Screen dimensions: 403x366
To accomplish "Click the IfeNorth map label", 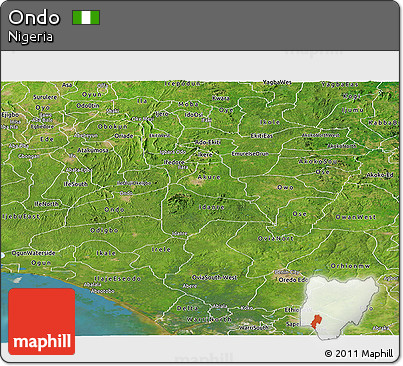I will pyautogui.click(x=46, y=204).
